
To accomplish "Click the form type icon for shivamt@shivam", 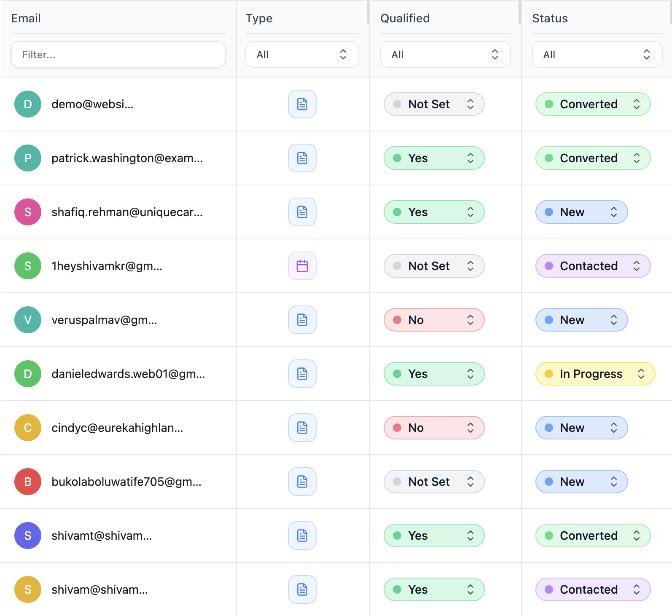I will (x=302, y=536).
